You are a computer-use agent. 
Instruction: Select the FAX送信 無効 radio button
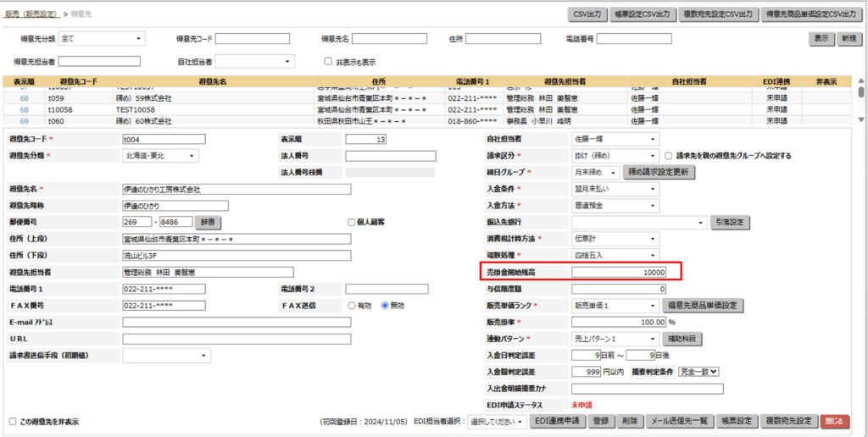pyautogui.click(x=385, y=306)
